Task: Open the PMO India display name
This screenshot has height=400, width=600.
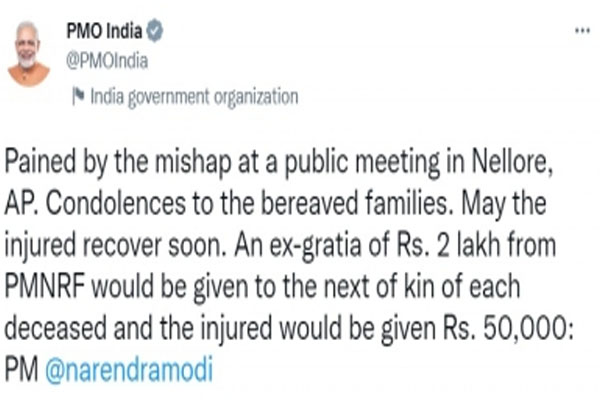Action: [104, 32]
